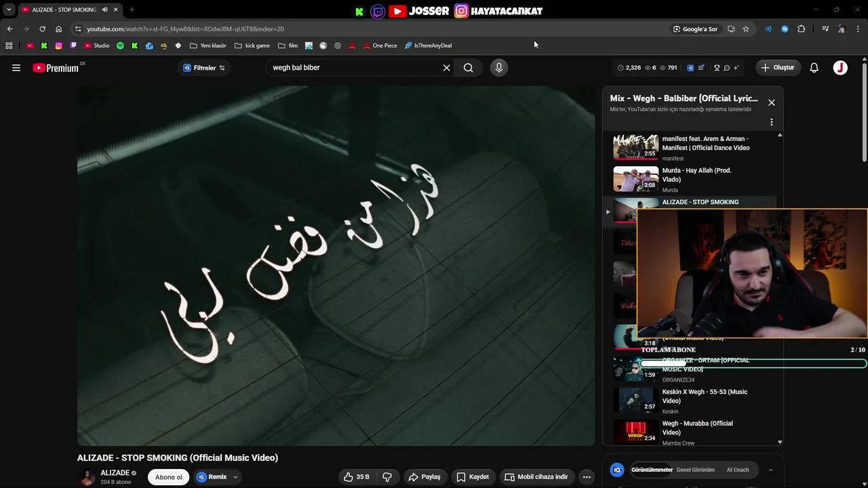The image size is (868, 488).
Task: Open film bookmarks folder
Action: pyautogui.click(x=288, y=46)
